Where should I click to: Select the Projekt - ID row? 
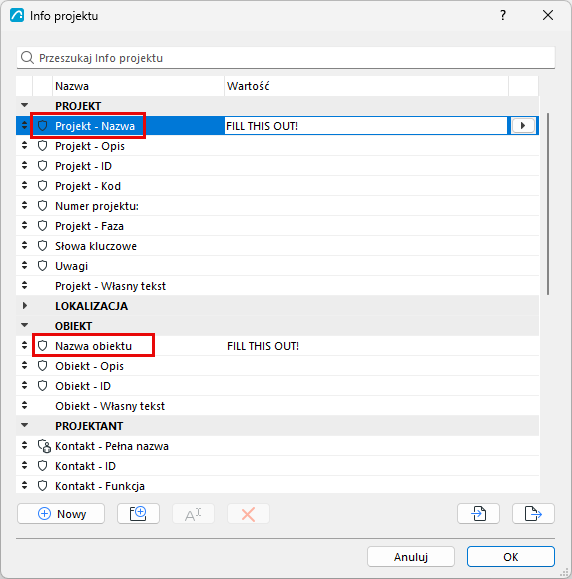(x=277, y=166)
